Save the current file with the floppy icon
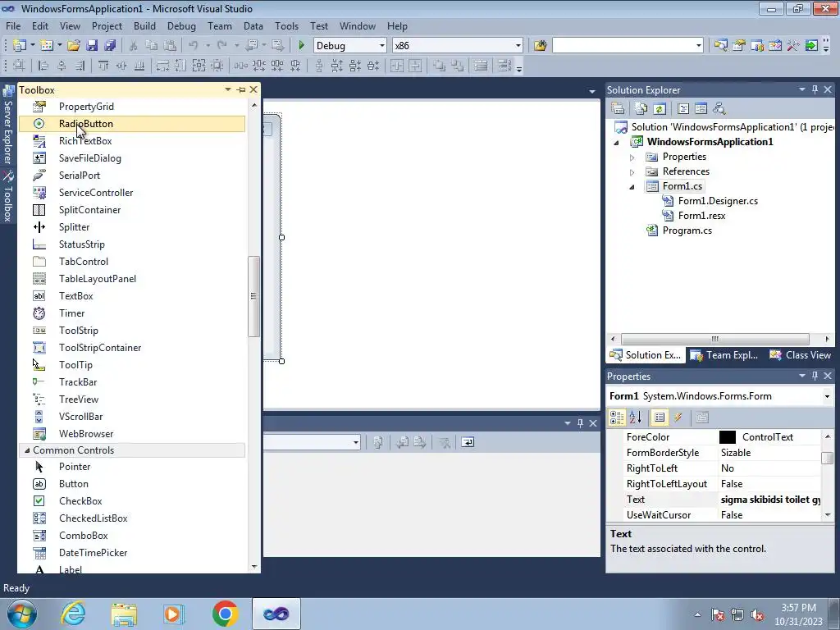This screenshot has height=630, width=840. tap(92, 46)
